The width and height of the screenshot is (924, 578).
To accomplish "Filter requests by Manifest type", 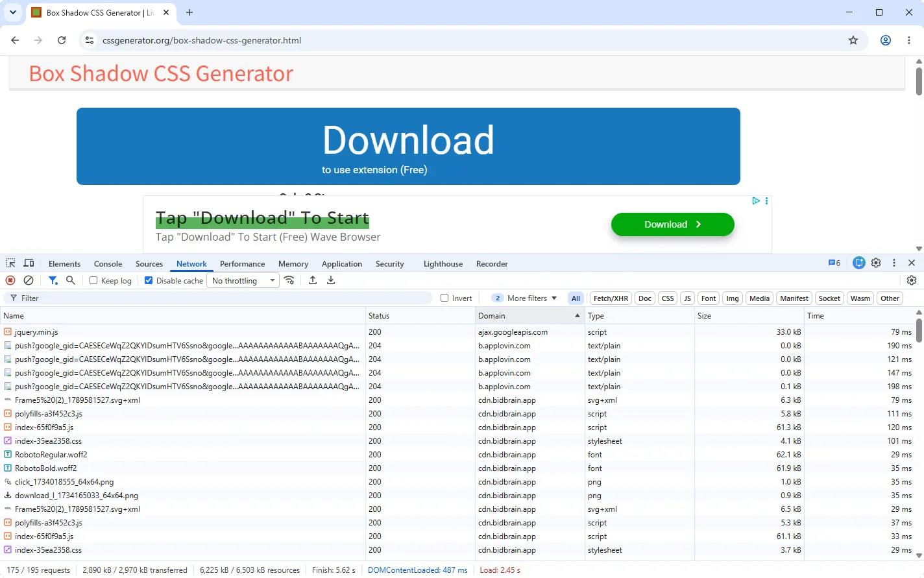I will (x=794, y=298).
